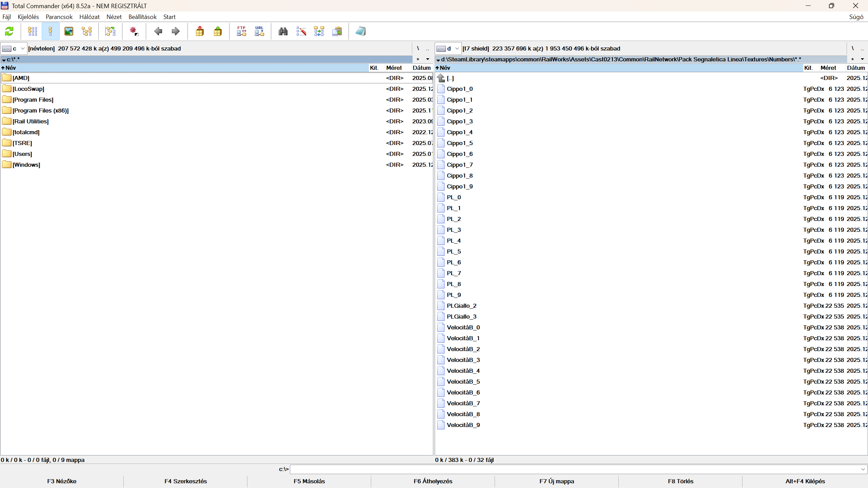
Task: Open the Notepad icon in toolbar
Action: point(360,32)
